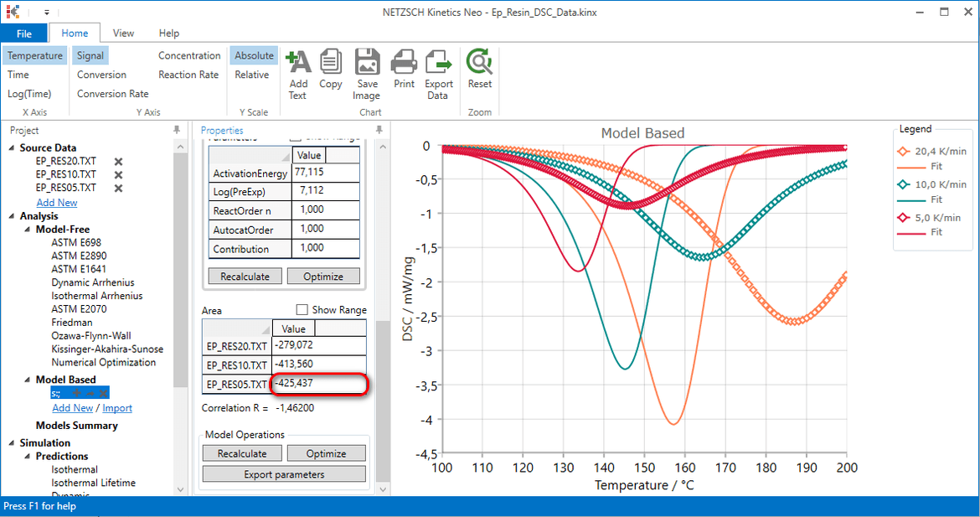Click the Optimize button under Model Operations
The height and width of the screenshot is (517, 980).
coord(326,452)
